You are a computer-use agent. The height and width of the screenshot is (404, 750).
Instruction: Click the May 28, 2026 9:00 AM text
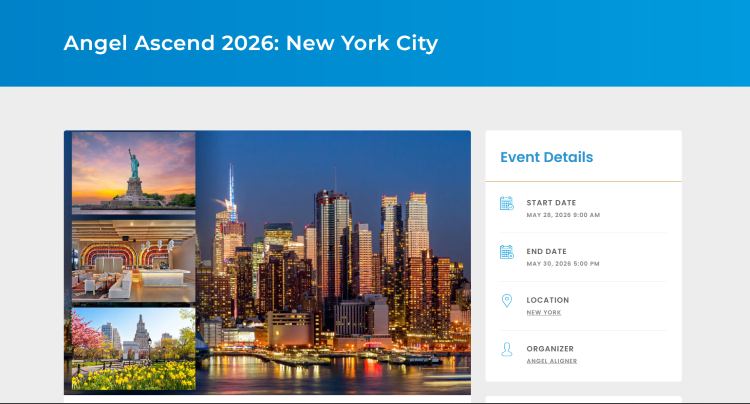563,215
